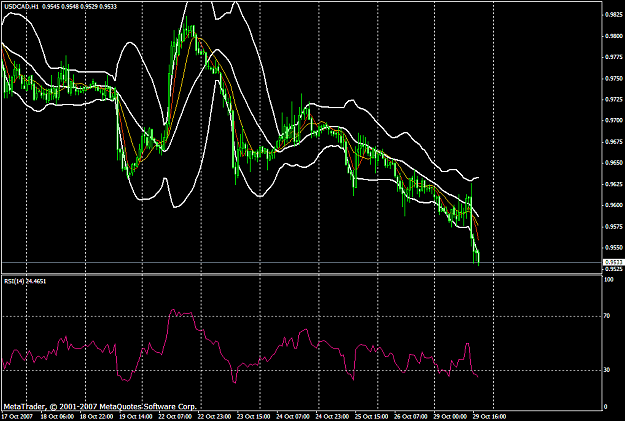Click the 0.9600 price axis label
This screenshot has width=625, height=421.
click(614, 205)
